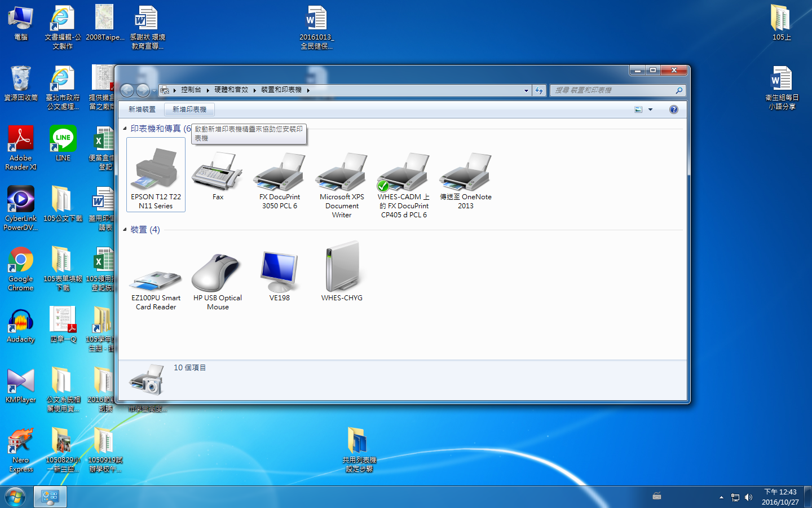Collapse the 裝置 (4) group
812x508 pixels.
pyautogui.click(x=125, y=230)
